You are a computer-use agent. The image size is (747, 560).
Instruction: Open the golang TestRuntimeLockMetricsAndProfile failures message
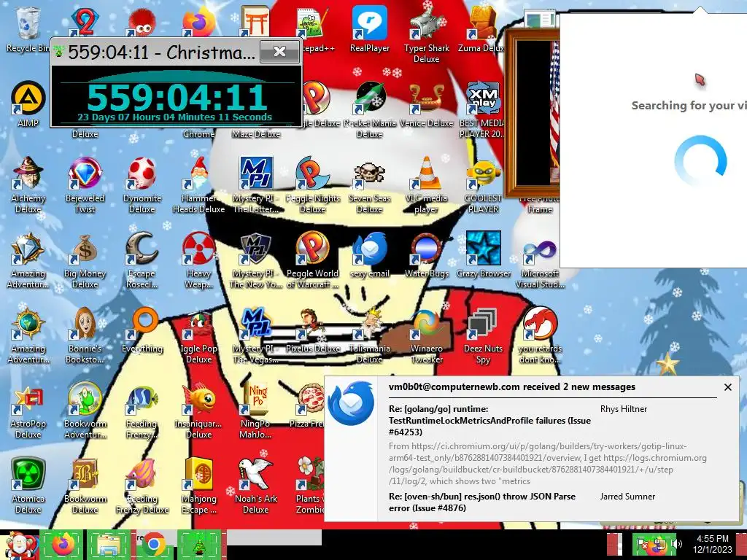point(489,421)
